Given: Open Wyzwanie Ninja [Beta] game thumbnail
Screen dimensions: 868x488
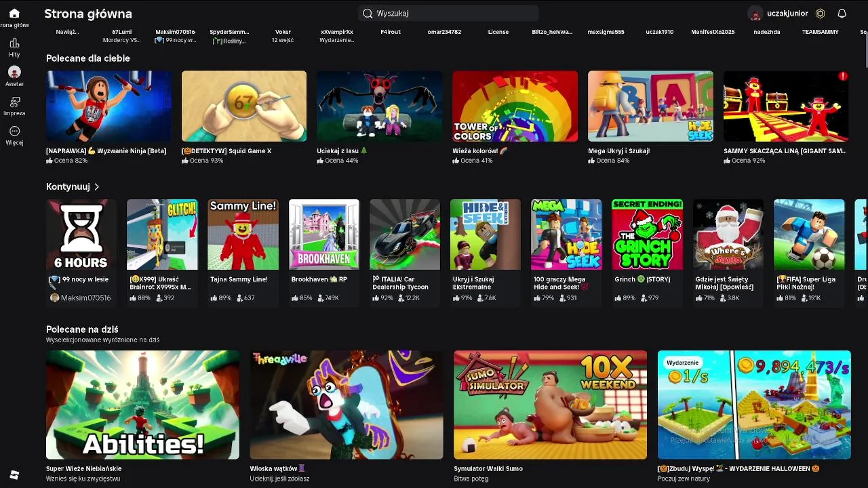Looking at the screenshot, I should pyautogui.click(x=108, y=106).
